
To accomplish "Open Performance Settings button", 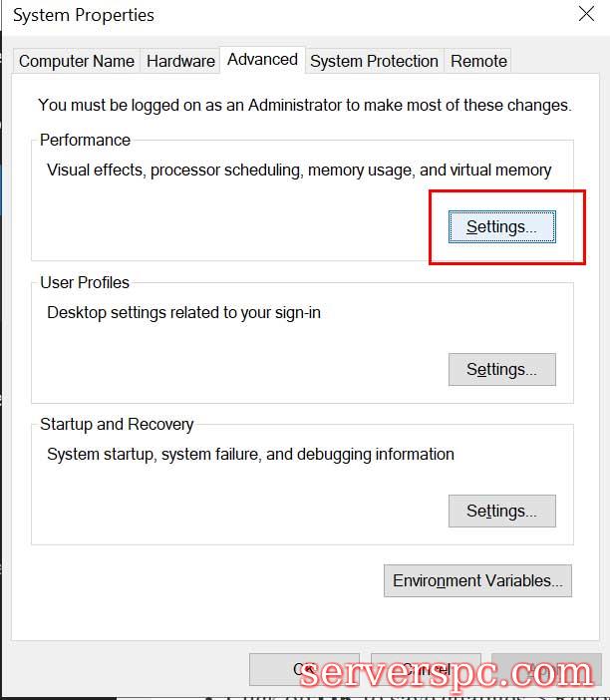I will point(501,226).
